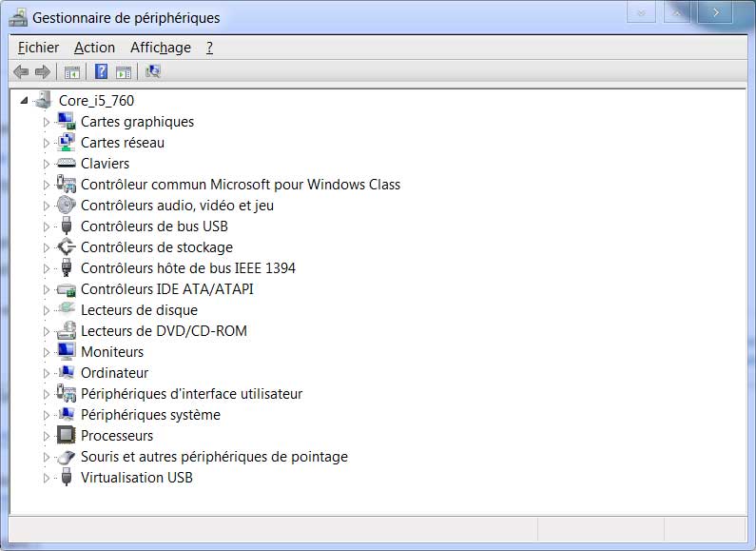Click the Périphériques d'interface utilisateur icon
This screenshot has height=551, width=756.
(x=66, y=393)
